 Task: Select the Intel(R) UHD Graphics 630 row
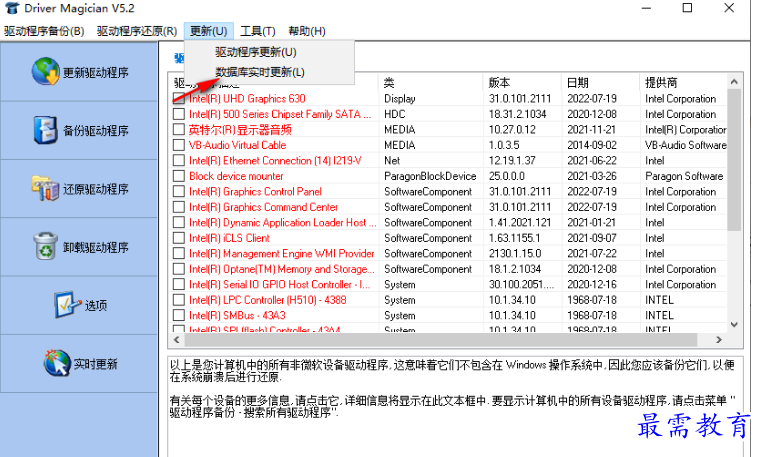coord(449,99)
